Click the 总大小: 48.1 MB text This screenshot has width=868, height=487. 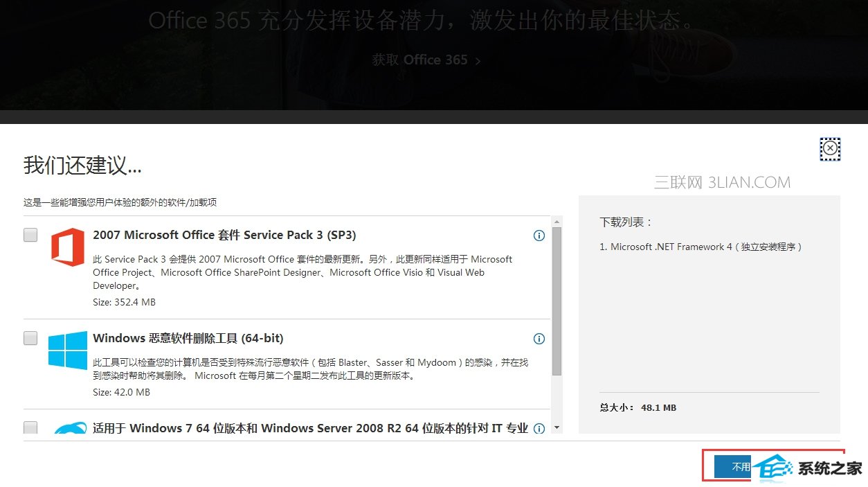(638, 407)
